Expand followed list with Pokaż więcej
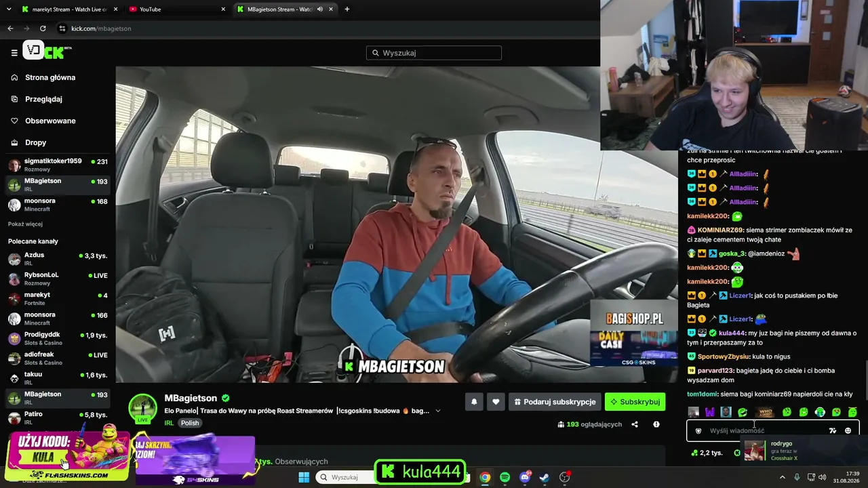 (x=25, y=224)
